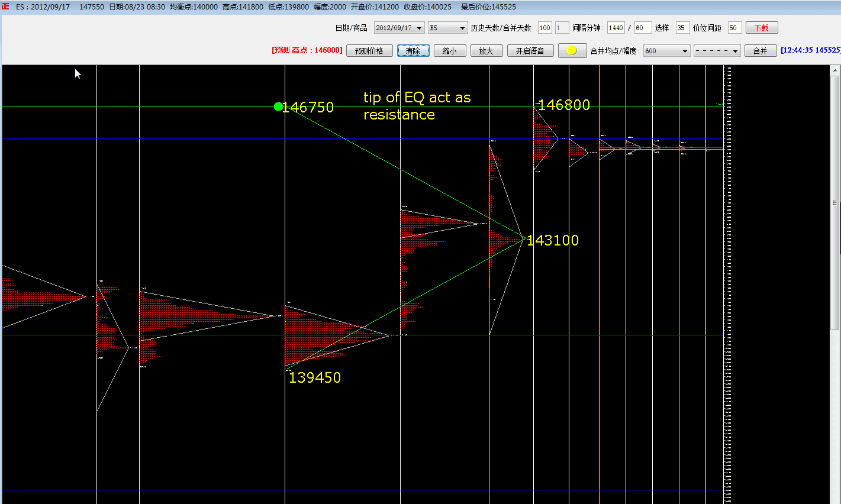
Task: Click the 143100 price label
Action: [553, 240]
